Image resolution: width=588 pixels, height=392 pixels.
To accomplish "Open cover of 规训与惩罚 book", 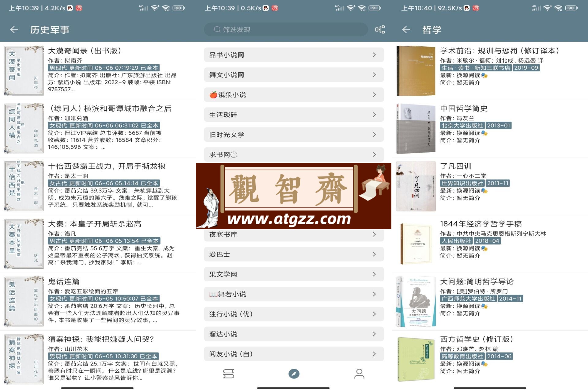I will tap(416, 71).
